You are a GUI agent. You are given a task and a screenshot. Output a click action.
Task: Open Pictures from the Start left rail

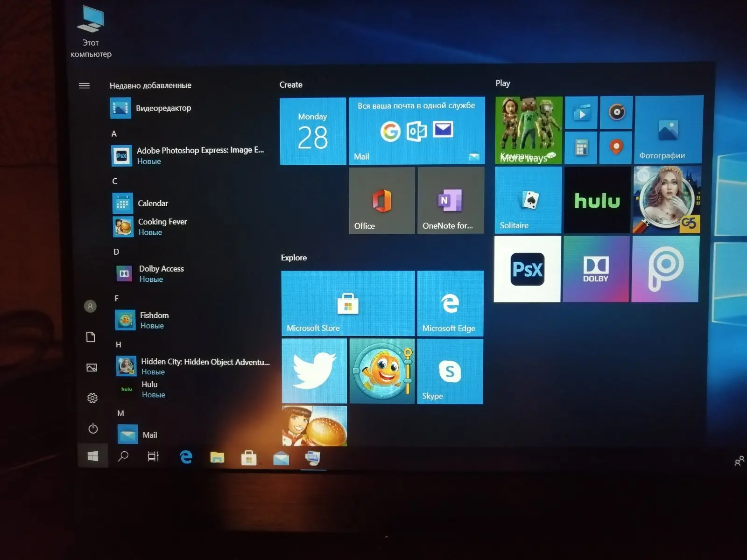tap(92, 368)
